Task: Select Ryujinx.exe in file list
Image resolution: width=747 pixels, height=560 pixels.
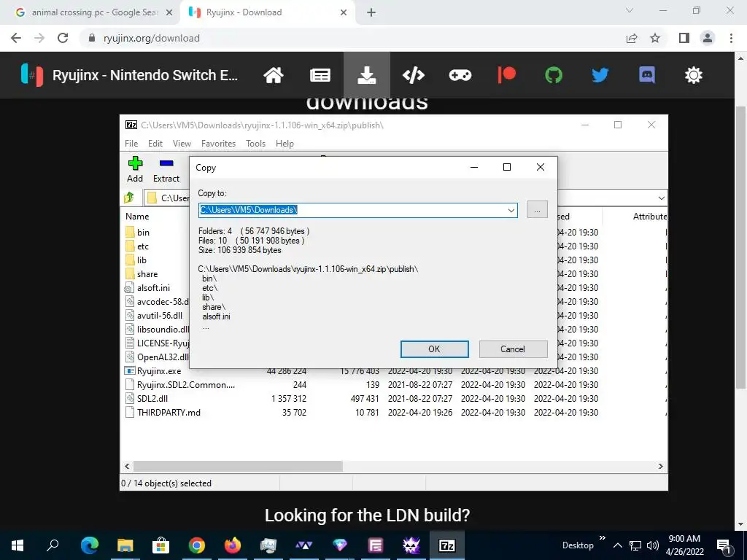Action: [159, 371]
